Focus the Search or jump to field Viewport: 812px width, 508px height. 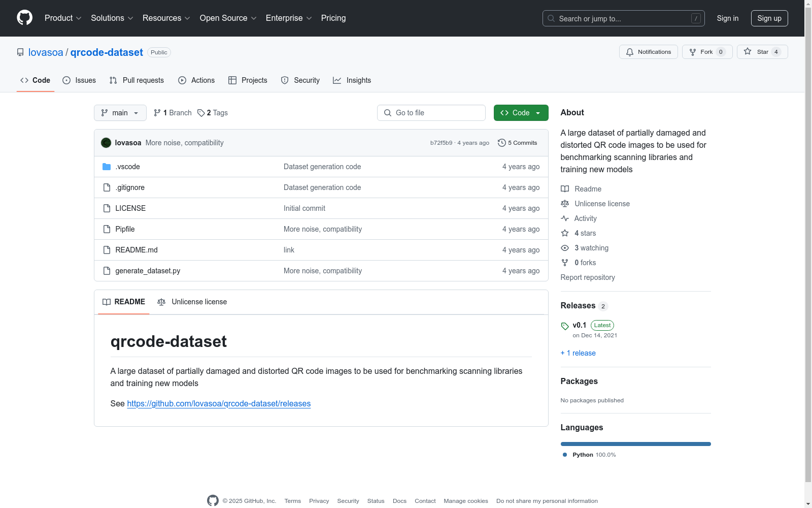point(623,18)
